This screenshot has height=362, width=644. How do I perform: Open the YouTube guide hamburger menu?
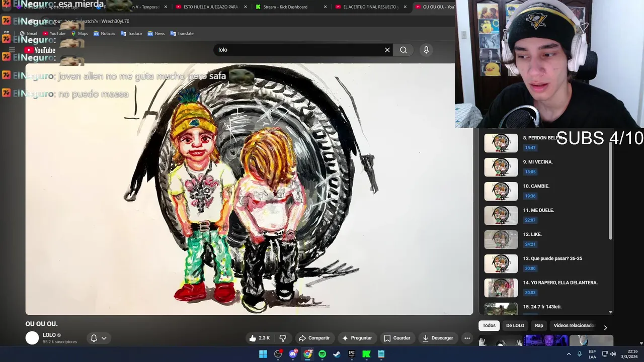pos(12,50)
